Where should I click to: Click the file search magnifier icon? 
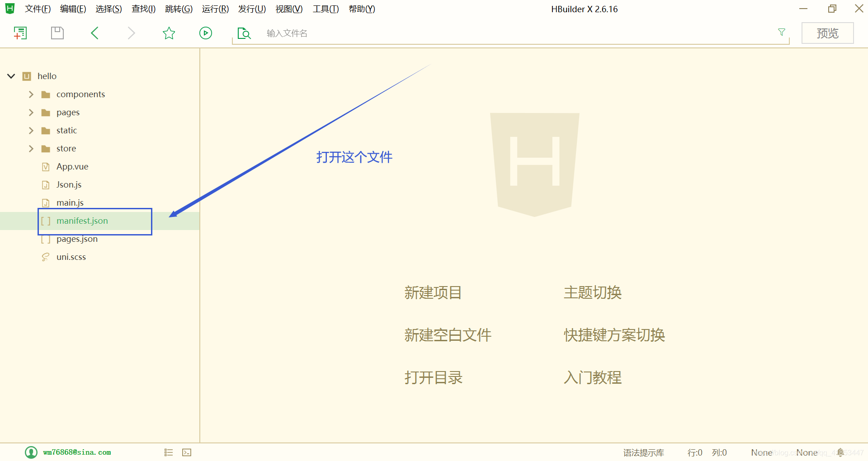pyautogui.click(x=244, y=33)
